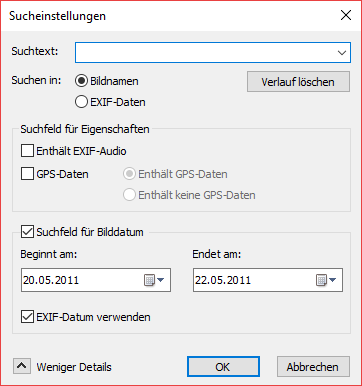Open the Endet am calendar picker icon

pos(326,280)
